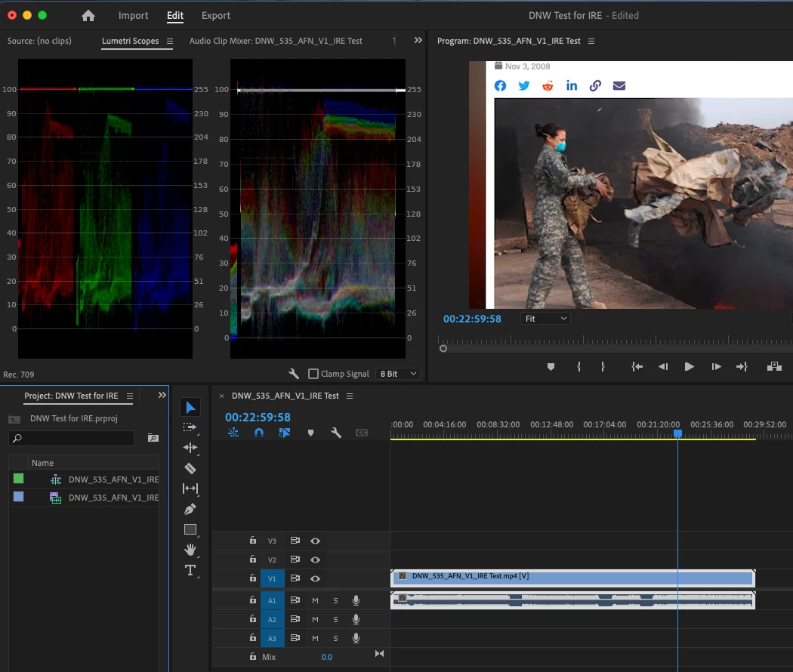Viewport: 793px width, 672px height.
Task: Select the Ripple Edit tool
Action: (190, 448)
